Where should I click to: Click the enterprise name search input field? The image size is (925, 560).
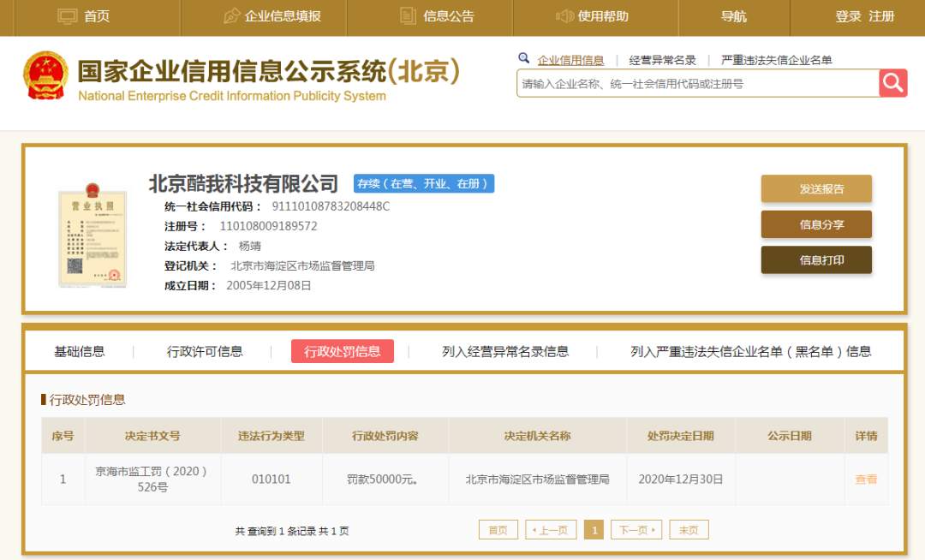[x=697, y=84]
